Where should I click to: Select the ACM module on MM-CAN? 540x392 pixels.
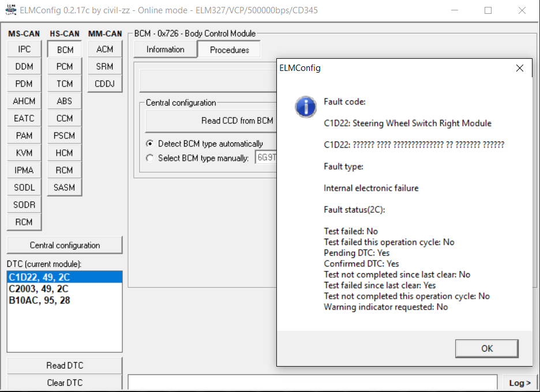click(x=105, y=50)
